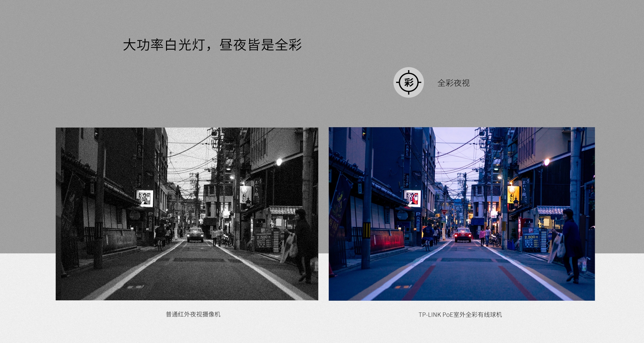Click the glowing street lamp in the color photo

click(x=546, y=162)
